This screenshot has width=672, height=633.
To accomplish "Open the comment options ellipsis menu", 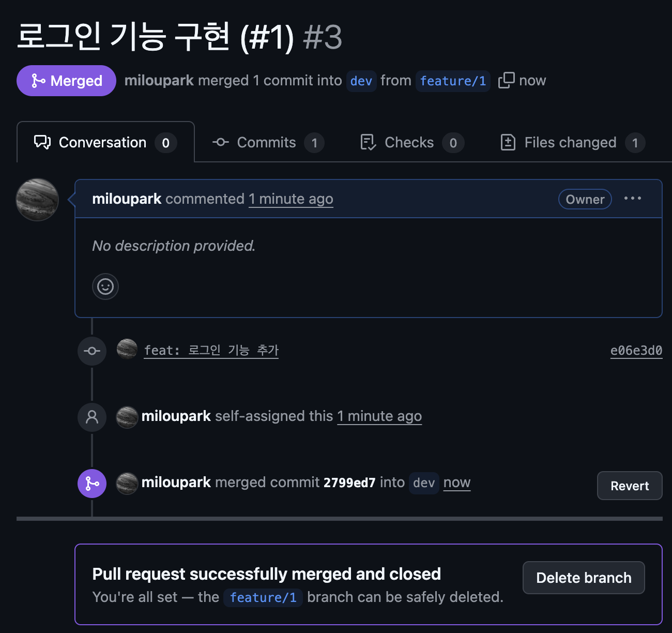I will click(x=632, y=199).
